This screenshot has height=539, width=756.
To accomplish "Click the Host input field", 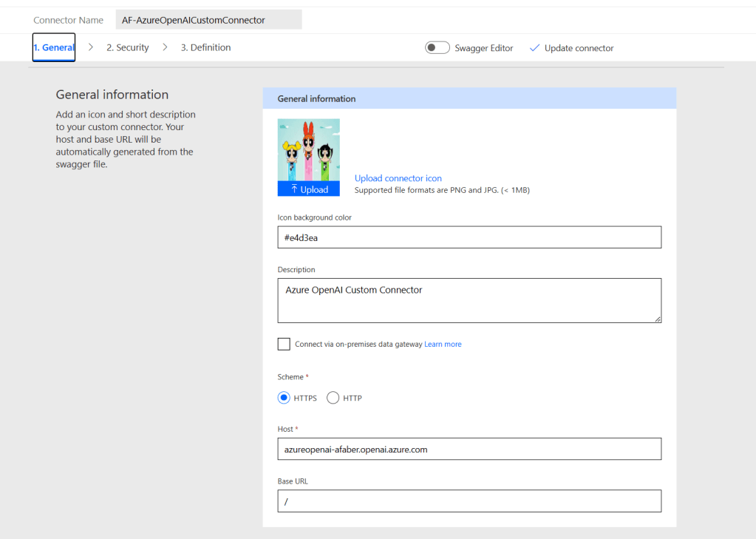I will click(469, 449).
